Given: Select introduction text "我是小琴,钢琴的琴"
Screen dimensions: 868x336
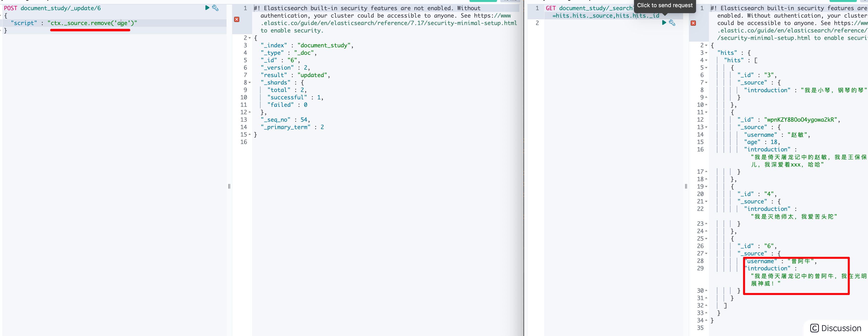Looking at the screenshot, I should [834, 90].
